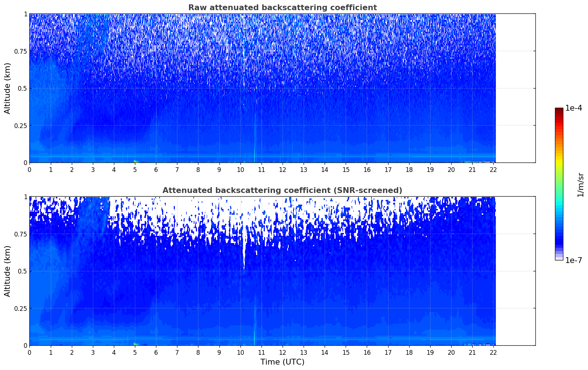This screenshot has height=370, width=588.
Task: Click the white SNR gap near hour 10 in bottom plot
Action: click(244, 247)
